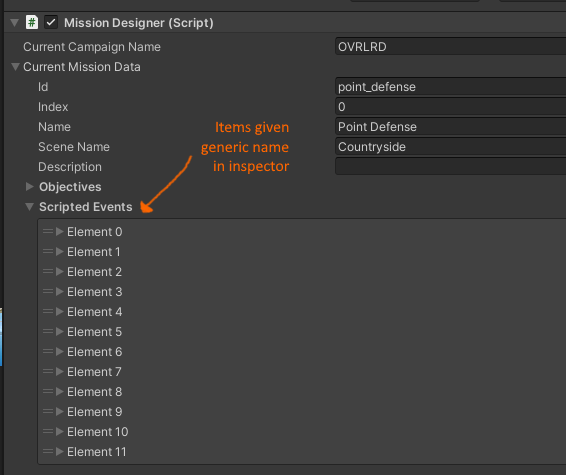This screenshot has width=566, height=475.
Task: Grab the drag handle of Element 5
Action: pos(48,331)
